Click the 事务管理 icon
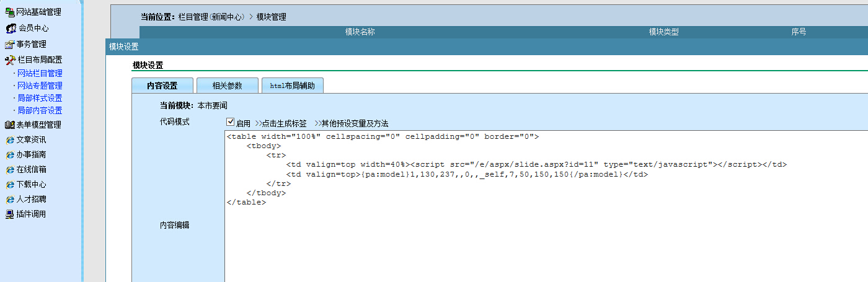 point(9,45)
